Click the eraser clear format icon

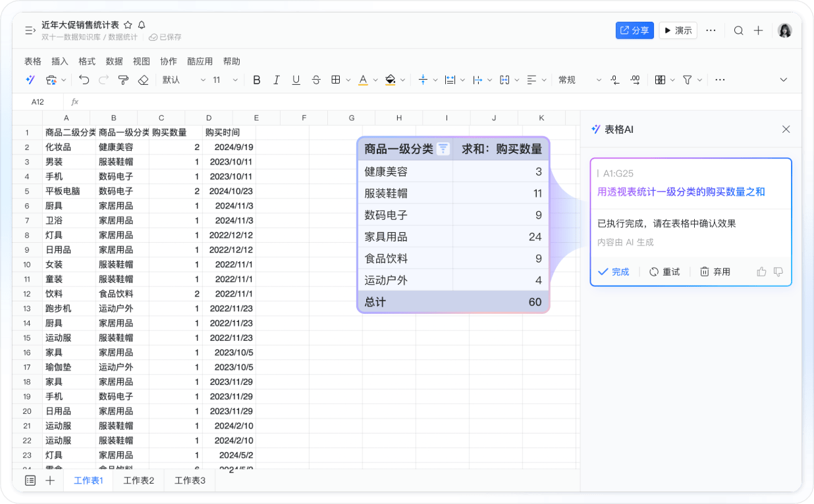tap(143, 80)
